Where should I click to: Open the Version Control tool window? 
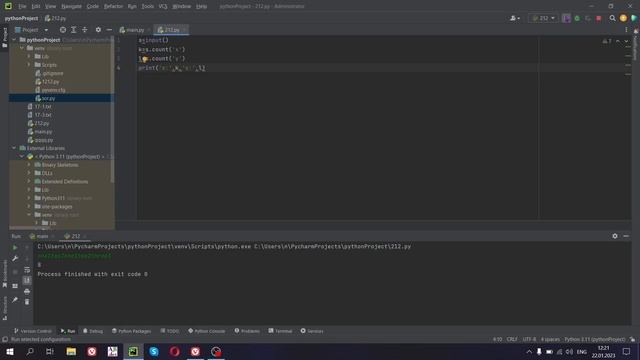coord(33,331)
